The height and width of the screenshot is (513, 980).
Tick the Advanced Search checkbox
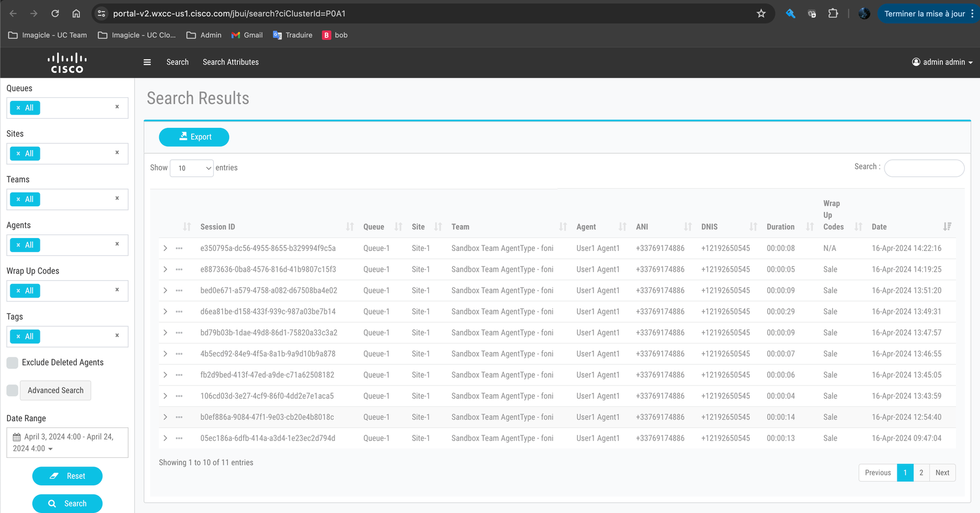point(12,391)
